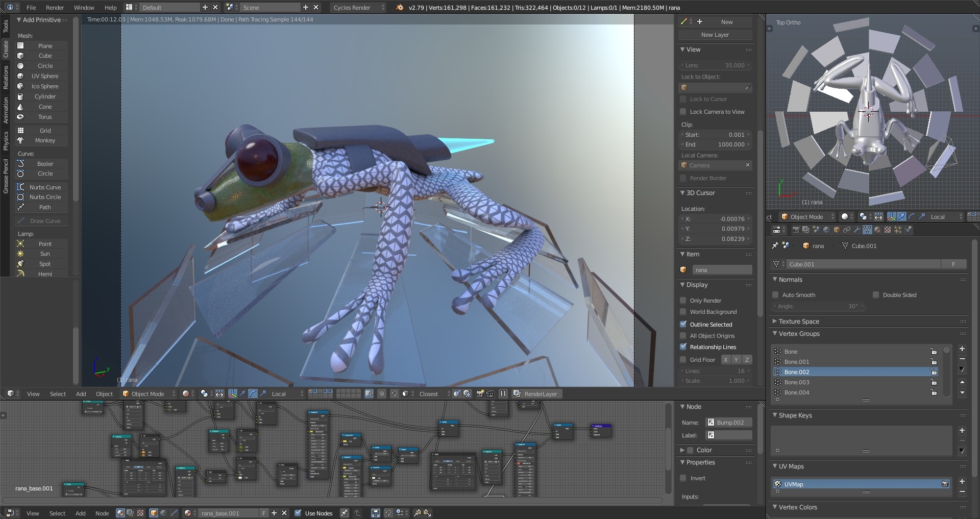Add a new shape key with the plus button
Viewport: 980px width, 519px height.
[962, 430]
